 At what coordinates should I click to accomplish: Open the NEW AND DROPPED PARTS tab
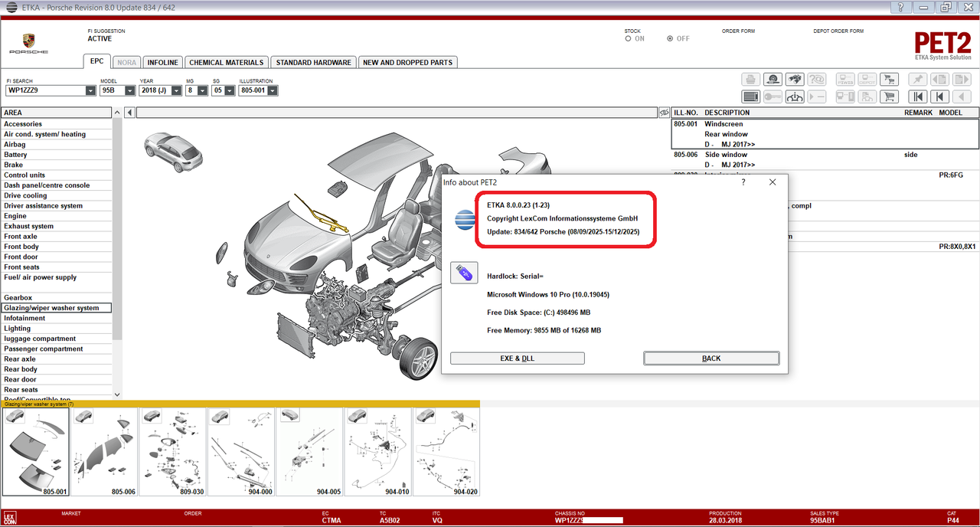[407, 62]
